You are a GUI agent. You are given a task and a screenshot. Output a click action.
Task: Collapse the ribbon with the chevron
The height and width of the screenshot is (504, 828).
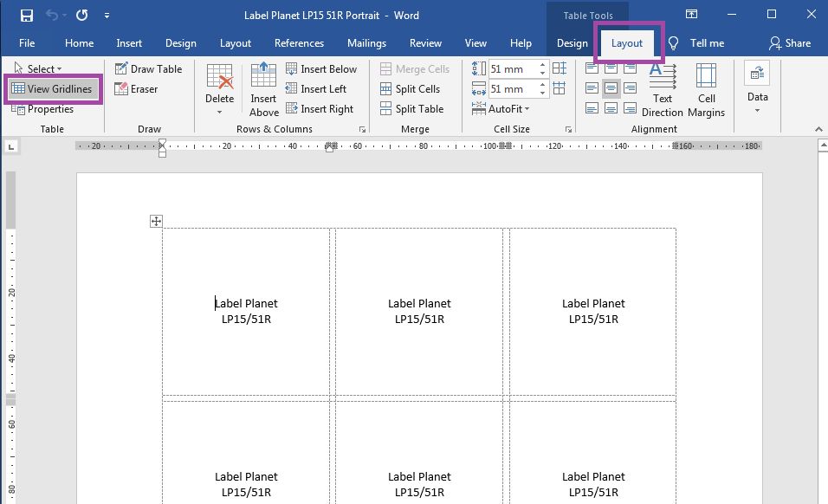(x=818, y=129)
